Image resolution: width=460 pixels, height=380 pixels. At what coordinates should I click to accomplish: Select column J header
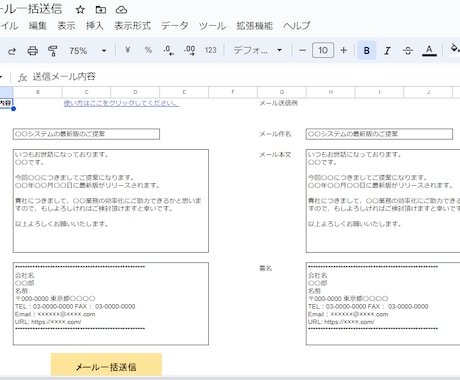coord(428,92)
